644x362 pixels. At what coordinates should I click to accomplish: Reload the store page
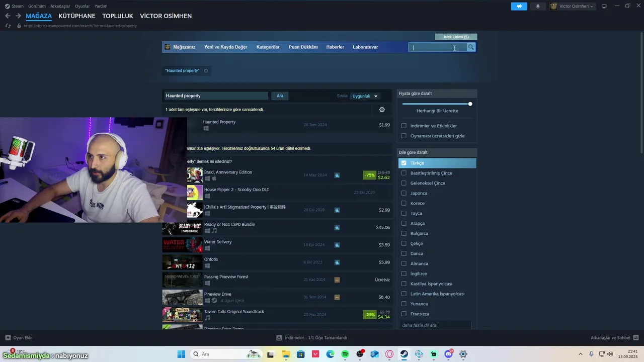(x=8, y=26)
